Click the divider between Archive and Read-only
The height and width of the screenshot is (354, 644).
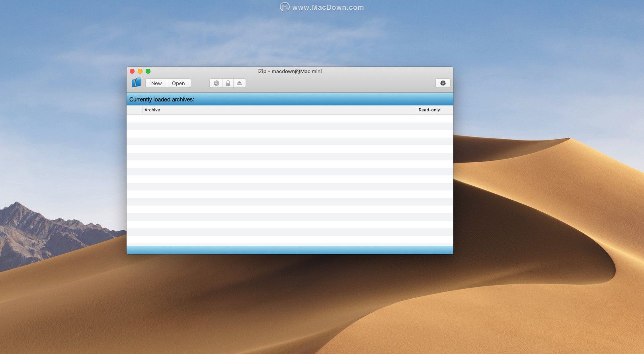(x=417, y=110)
